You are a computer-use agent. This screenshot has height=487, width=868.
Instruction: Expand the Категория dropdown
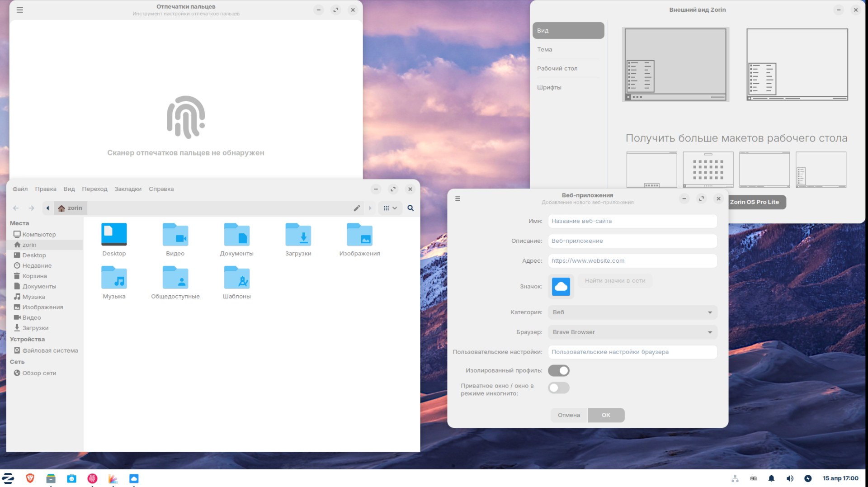(x=632, y=312)
